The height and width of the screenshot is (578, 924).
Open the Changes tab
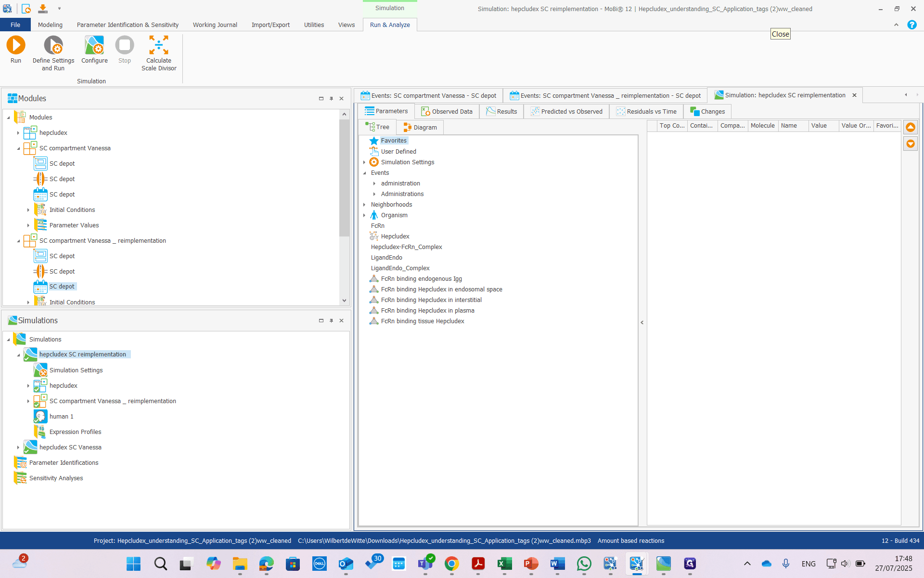point(707,111)
